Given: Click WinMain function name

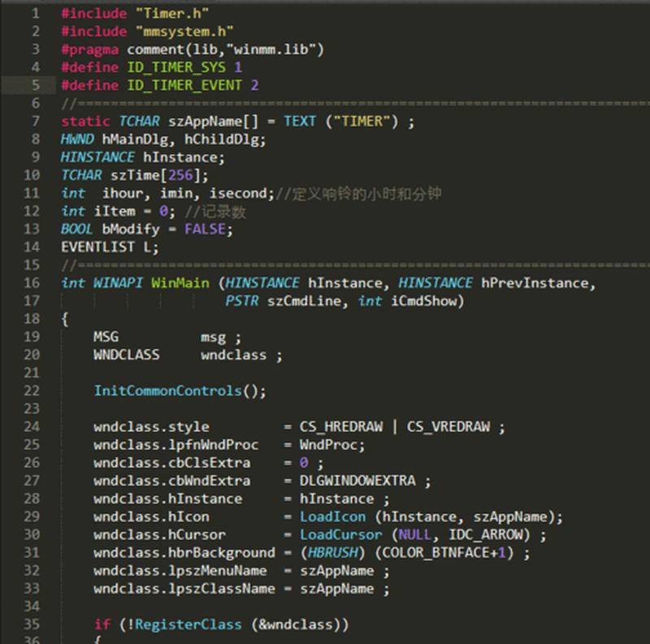Looking at the screenshot, I should coord(180,283).
